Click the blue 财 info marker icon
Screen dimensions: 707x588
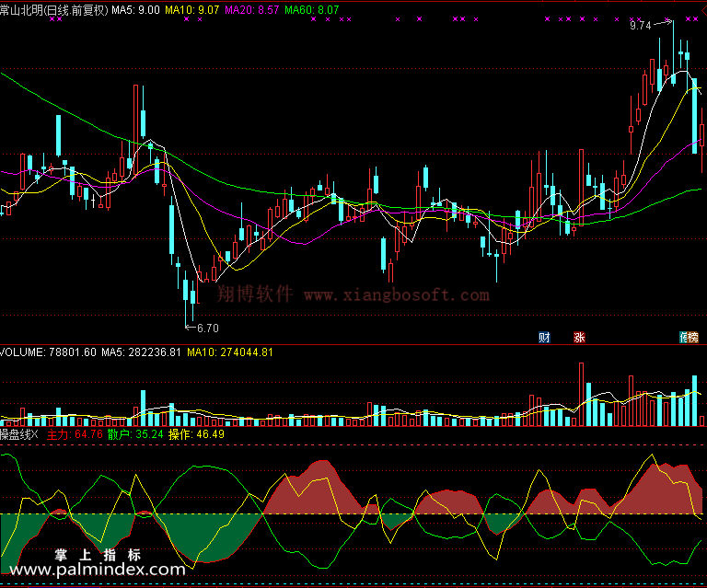point(544,337)
